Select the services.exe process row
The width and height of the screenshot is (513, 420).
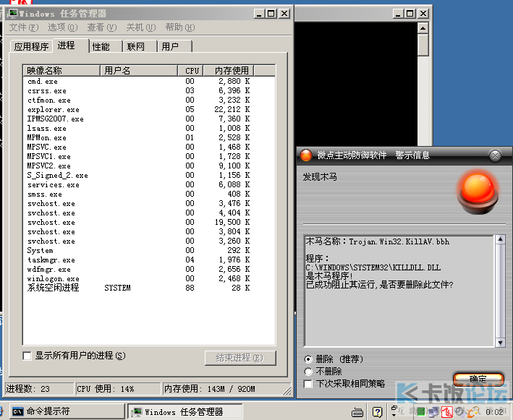click(149, 185)
